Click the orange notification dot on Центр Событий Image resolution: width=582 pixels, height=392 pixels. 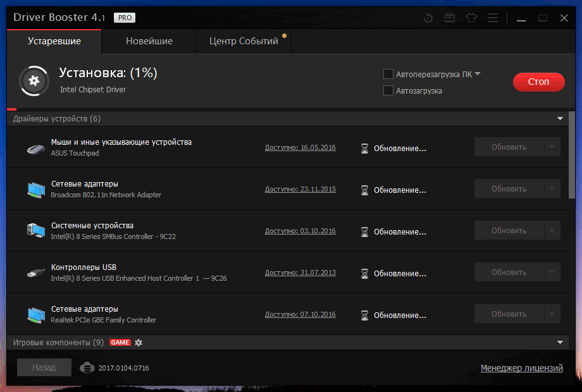(284, 36)
